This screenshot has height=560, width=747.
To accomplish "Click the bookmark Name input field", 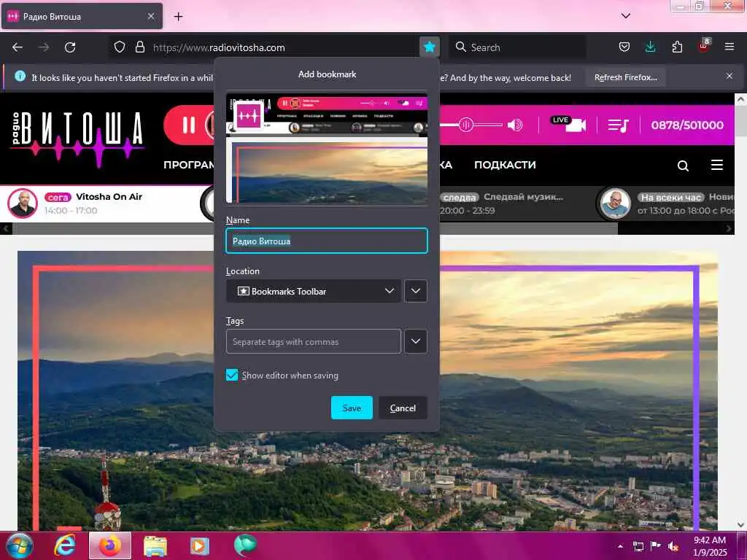I will [x=326, y=241].
